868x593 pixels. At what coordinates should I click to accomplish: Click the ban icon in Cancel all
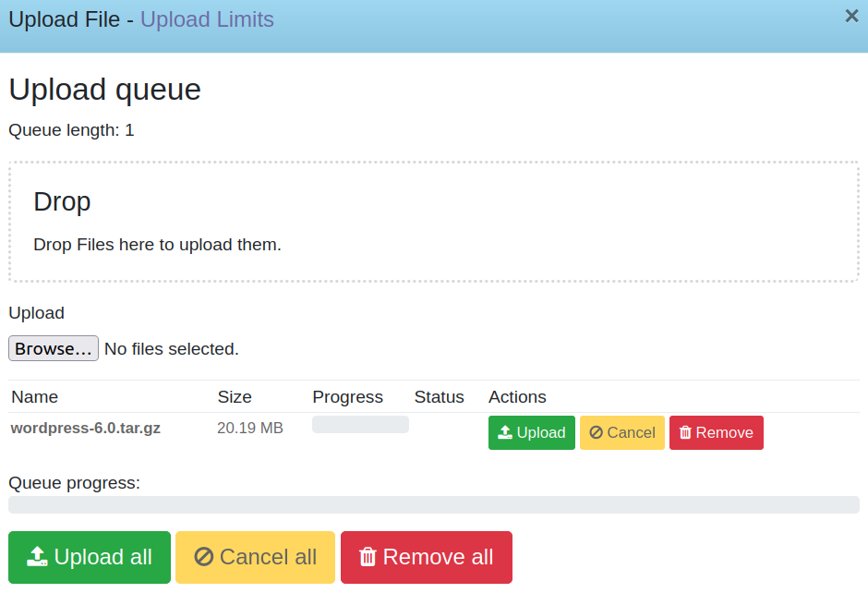point(204,557)
